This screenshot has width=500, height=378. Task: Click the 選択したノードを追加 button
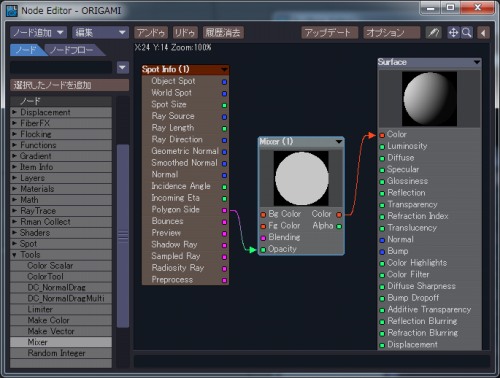pos(69,85)
